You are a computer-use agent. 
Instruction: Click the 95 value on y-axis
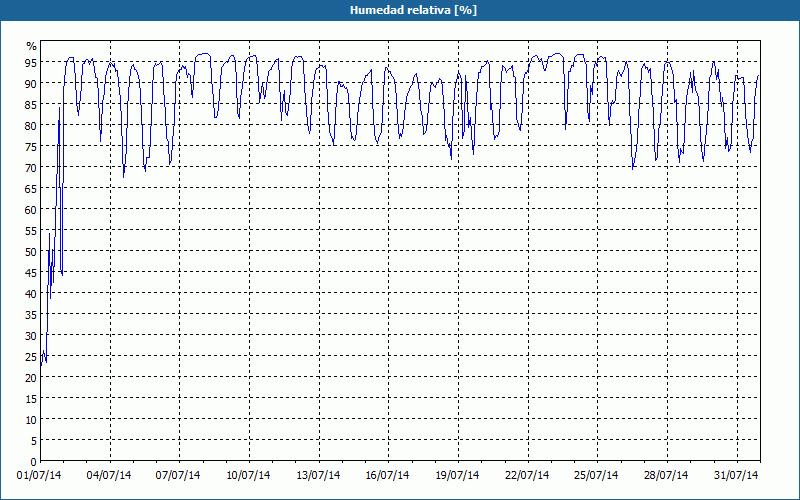coord(31,63)
